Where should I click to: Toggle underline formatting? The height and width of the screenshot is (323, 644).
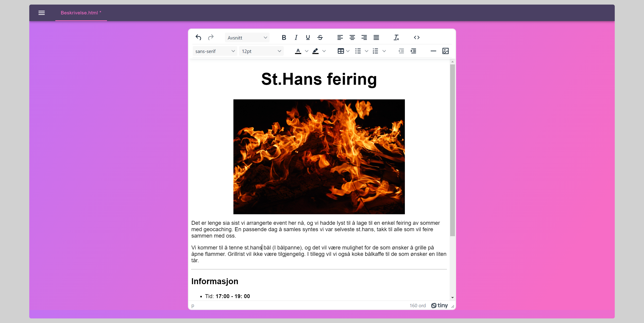pos(308,37)
